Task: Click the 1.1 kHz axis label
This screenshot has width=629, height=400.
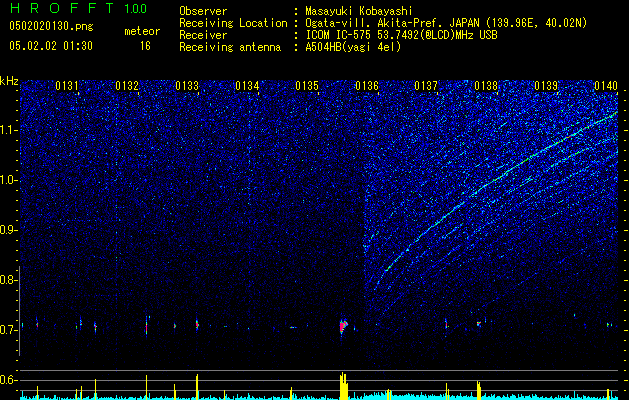Action: pyautogui.click(x=9, y=130)
